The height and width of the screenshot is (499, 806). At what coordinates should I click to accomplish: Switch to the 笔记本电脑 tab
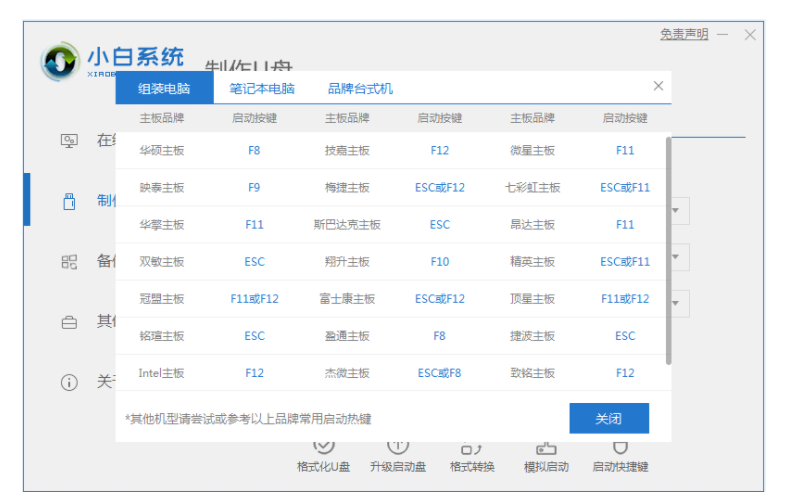pos(262,88)
